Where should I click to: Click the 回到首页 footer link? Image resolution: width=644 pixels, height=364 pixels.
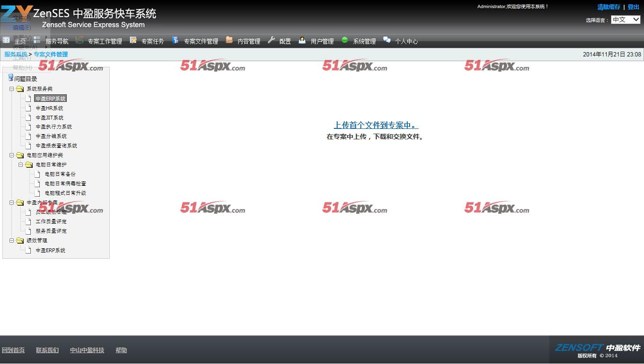coord(13,350)
